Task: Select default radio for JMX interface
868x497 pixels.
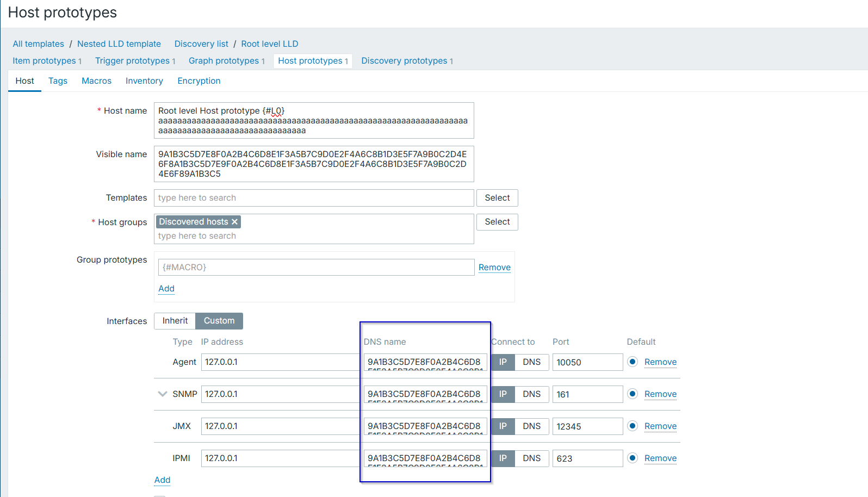Action: [x=632, y=426]
